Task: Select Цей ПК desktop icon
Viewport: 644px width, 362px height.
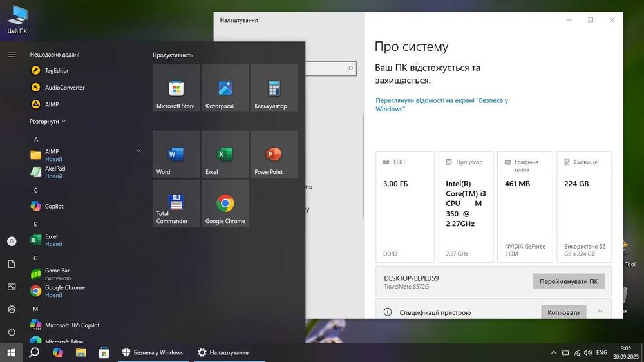Action: pos(17,19)
